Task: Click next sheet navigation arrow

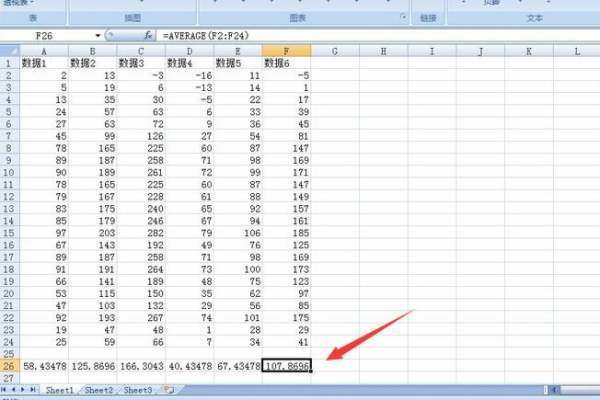Action: (23, 390)
